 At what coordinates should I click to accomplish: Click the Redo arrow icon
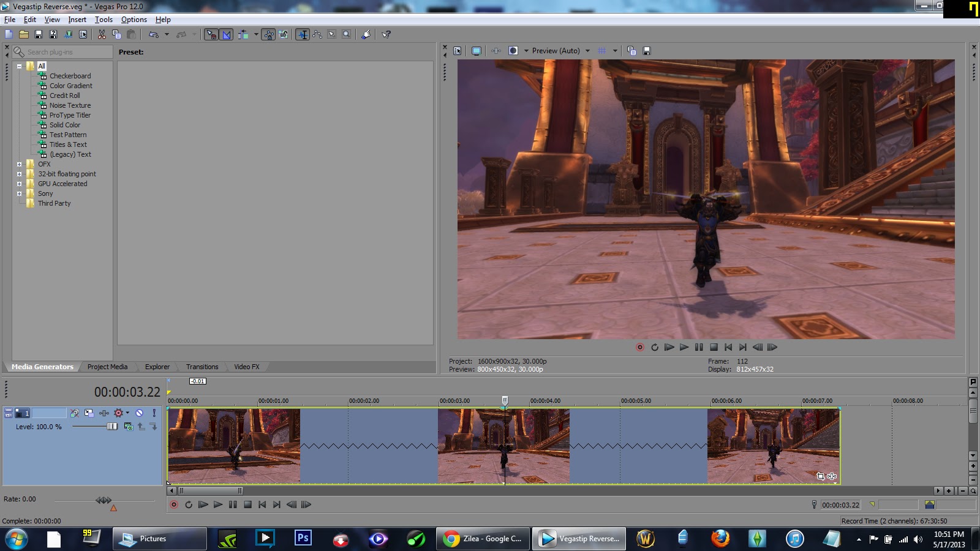(181, 34)
